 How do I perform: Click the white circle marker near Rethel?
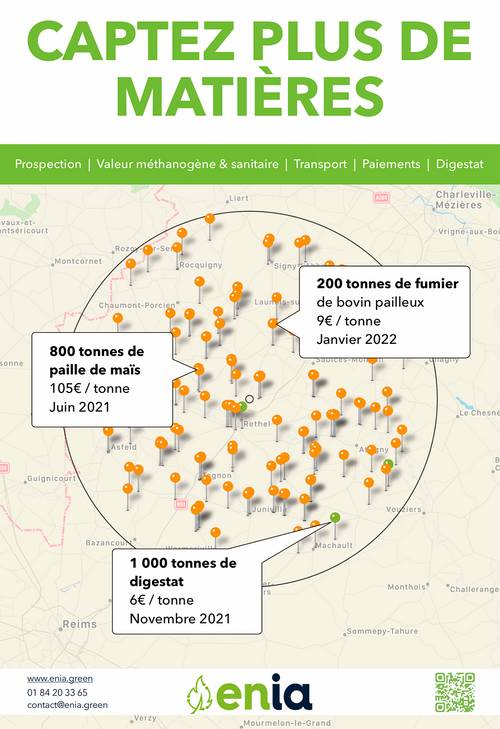[249, 399]
